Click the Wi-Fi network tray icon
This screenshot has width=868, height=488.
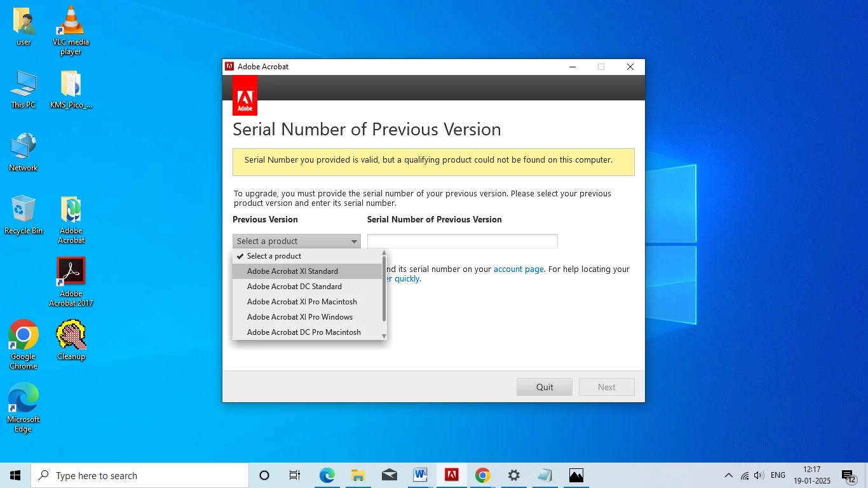click(x=745, y=475)
